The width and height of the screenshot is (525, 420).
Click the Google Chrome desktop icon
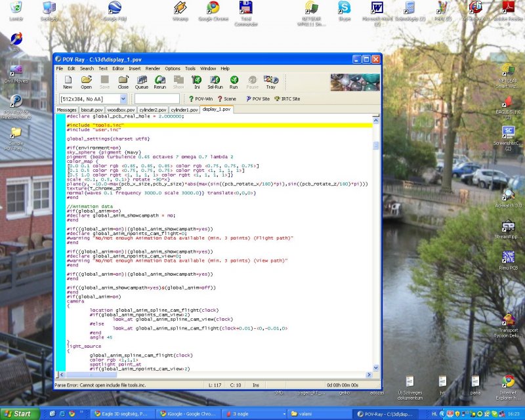point(213,11)
